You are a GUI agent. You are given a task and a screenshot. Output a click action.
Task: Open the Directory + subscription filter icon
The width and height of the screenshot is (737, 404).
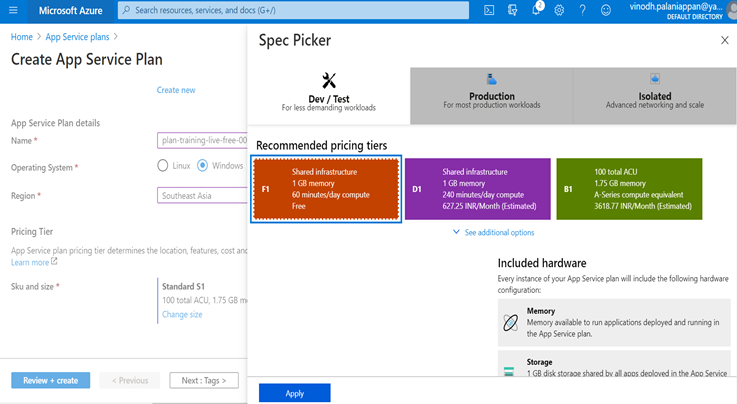click(513, 10)
